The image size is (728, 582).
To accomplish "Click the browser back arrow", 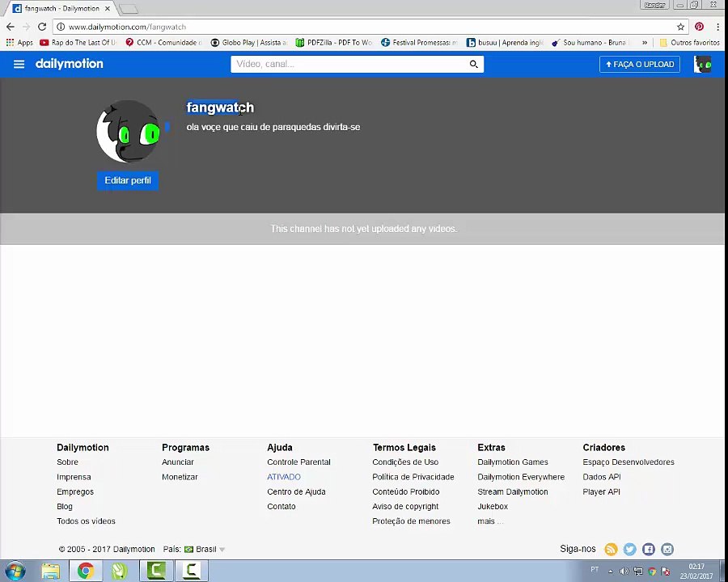I will pyautogui.click(x=11, y=27).
